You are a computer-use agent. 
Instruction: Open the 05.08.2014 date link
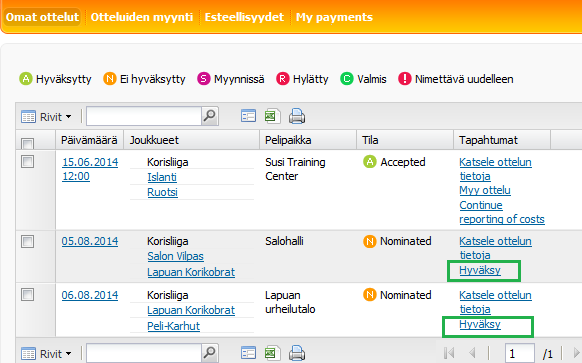point(90,241)
